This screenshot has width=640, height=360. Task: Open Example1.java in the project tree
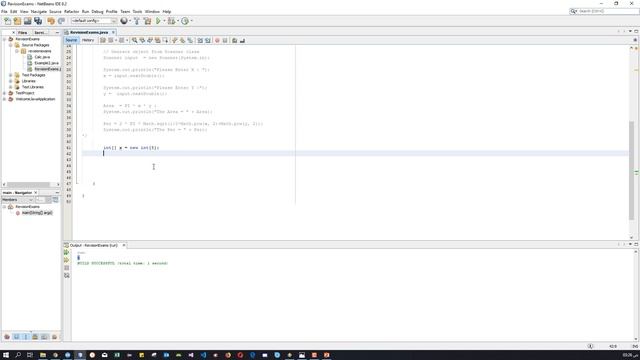pyautogui.click(x=46, y=63)
